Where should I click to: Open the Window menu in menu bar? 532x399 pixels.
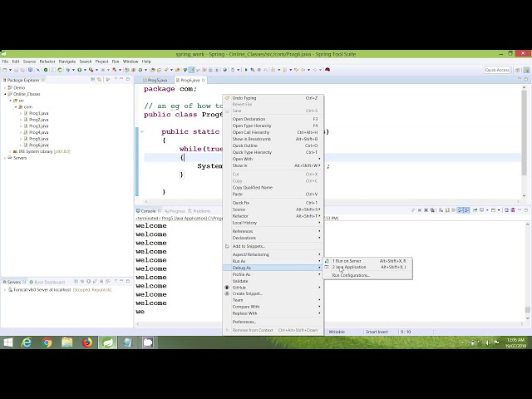(x=131, y=62)
